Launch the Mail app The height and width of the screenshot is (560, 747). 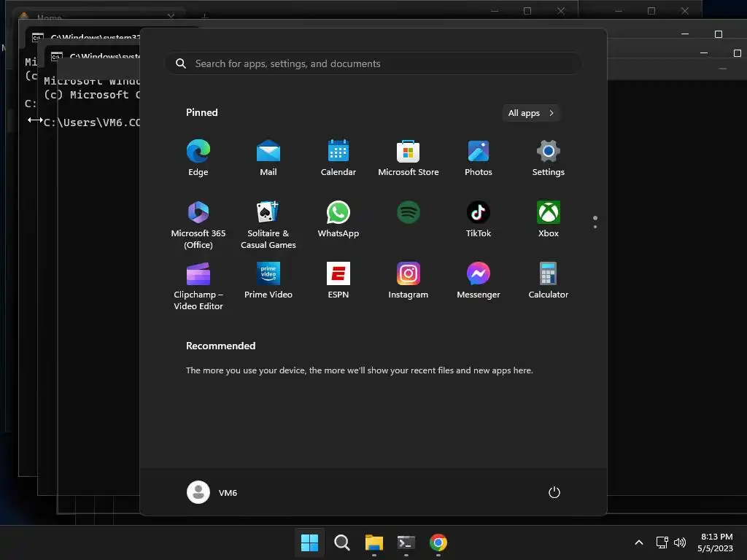268,158
